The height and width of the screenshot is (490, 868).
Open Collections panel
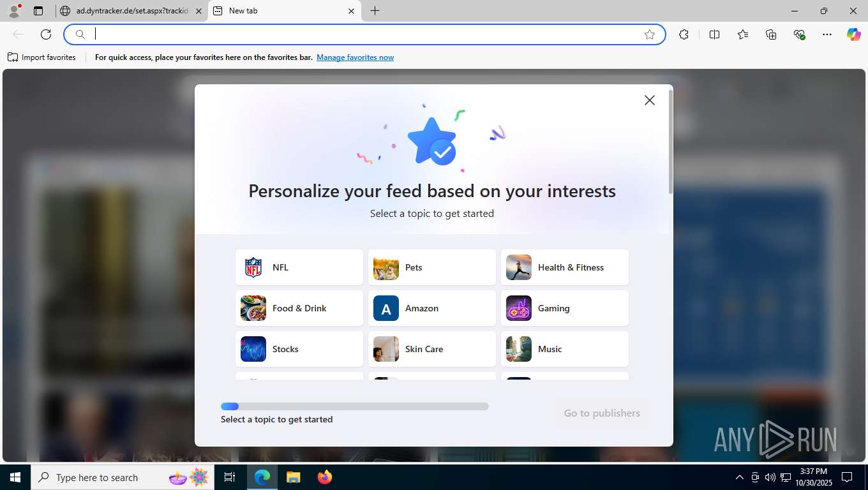pos(771,34)
